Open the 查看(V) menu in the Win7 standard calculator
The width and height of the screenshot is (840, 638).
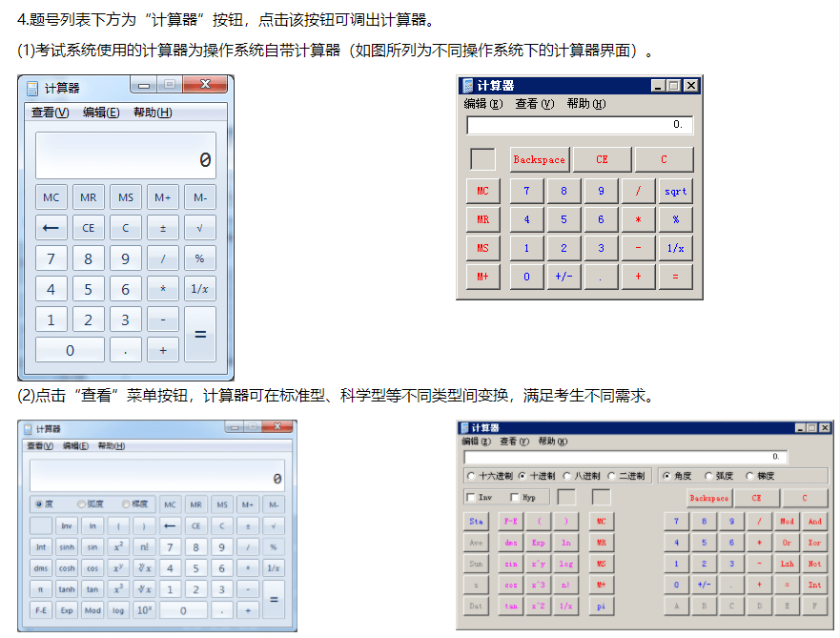(50, 113)
